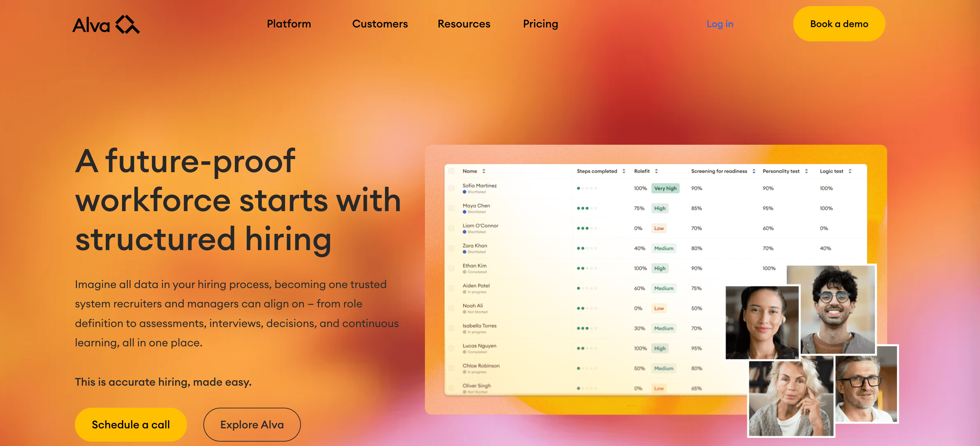980x446 pixels.
Task: Tick the checkbox beside Sofia Martinez
Action: (451, 188)
